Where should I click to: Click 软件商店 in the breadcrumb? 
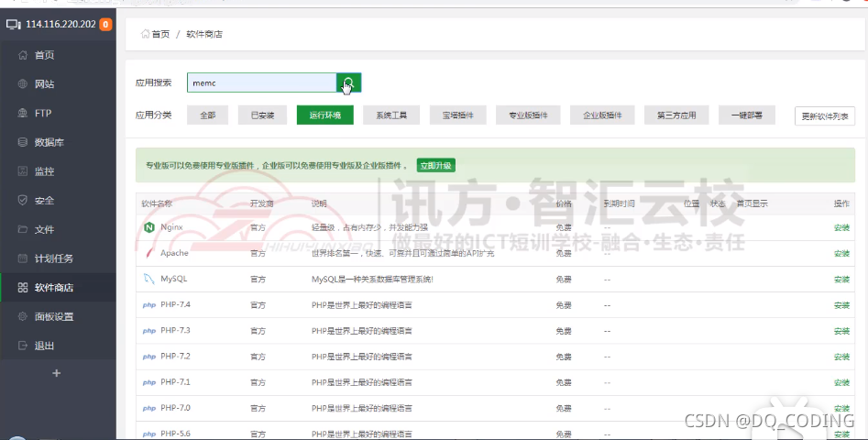tap(204, 34)
